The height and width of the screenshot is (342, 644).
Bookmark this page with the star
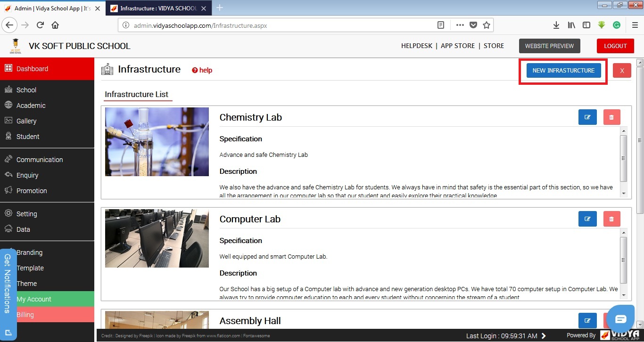pyautogui.click(x=487, y=25)
